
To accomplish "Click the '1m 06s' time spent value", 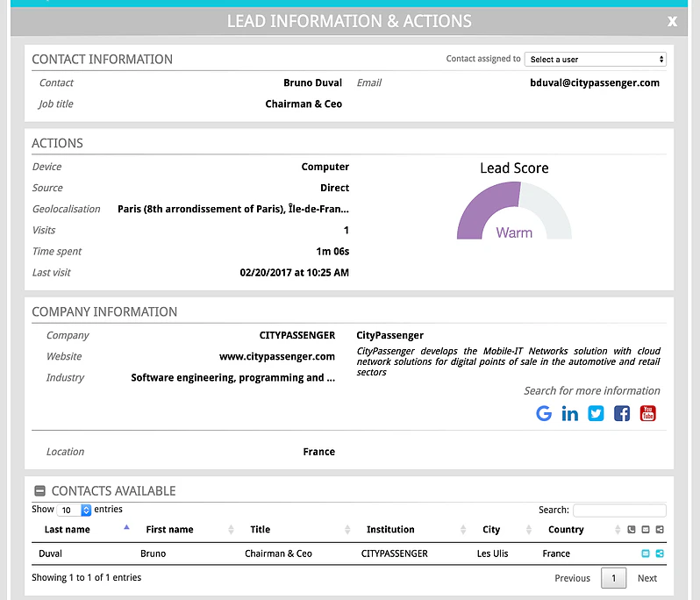I will click(332, 252).
